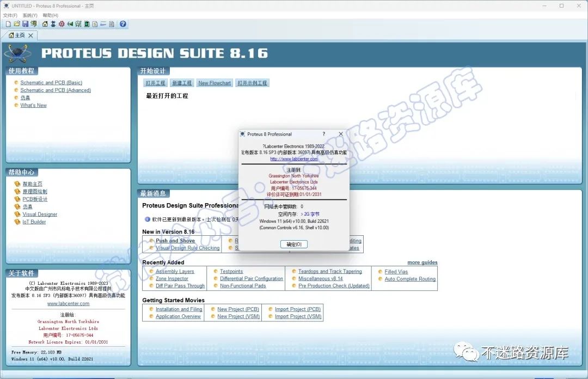Open Auto Complete Routing guide
Image resolution: width=588 pixels, height=379 pixels.
410,279
